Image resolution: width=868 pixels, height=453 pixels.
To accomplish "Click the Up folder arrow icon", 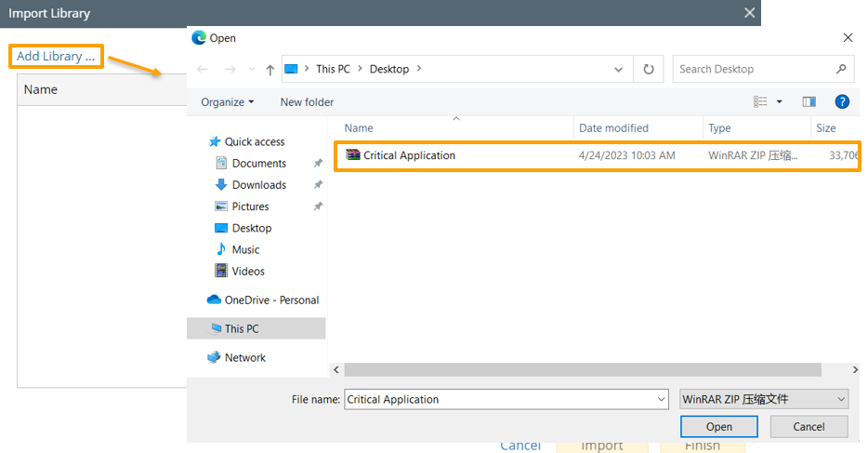I will click(270, 70).
